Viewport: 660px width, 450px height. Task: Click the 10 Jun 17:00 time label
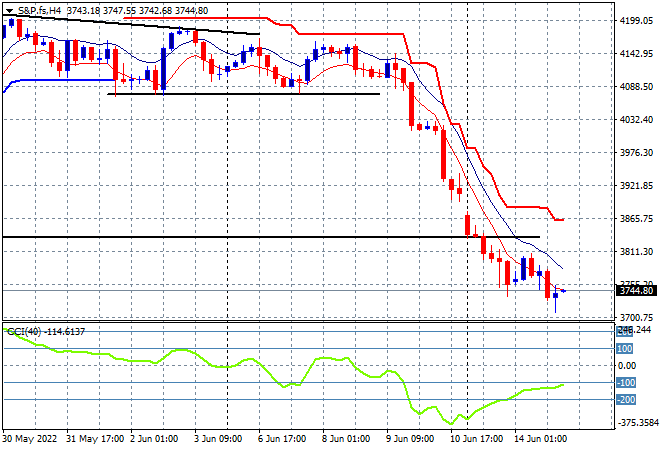point(476,439)
